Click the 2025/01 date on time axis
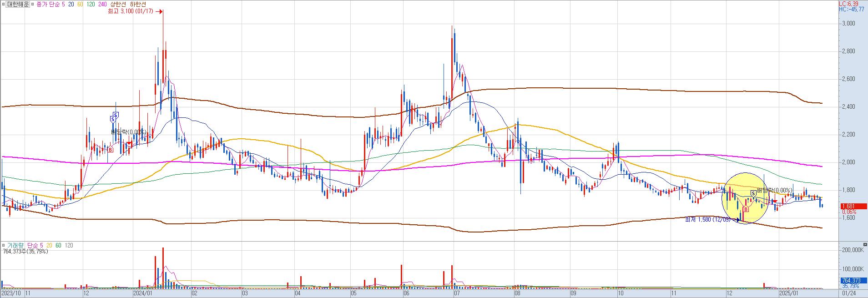 click(789, 293)
